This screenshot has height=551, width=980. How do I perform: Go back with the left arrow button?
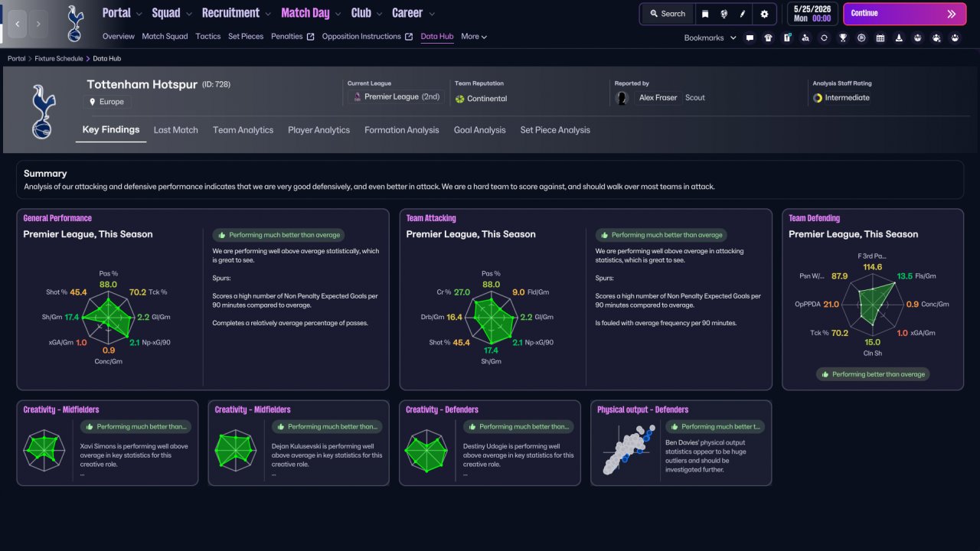point(18,24)
